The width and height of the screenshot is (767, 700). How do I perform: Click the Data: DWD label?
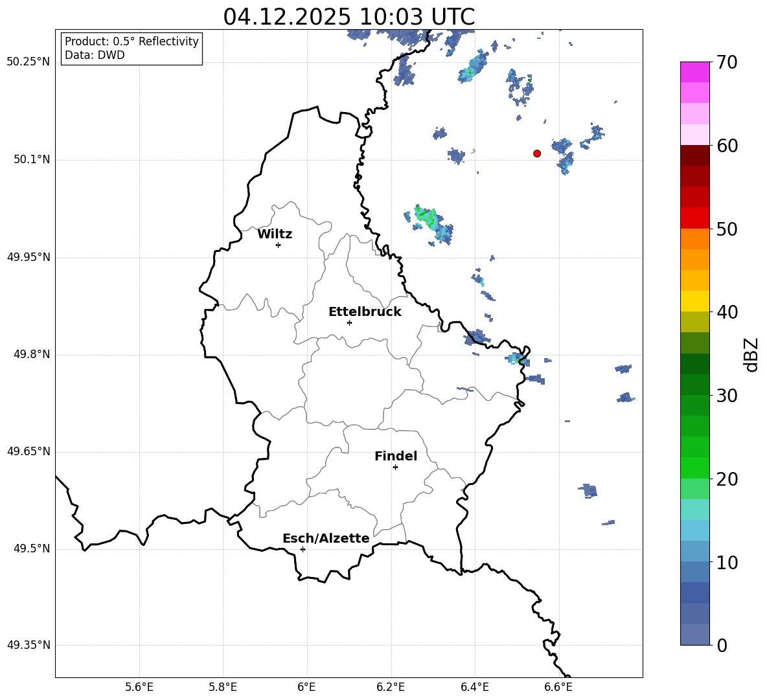(95, 55)
